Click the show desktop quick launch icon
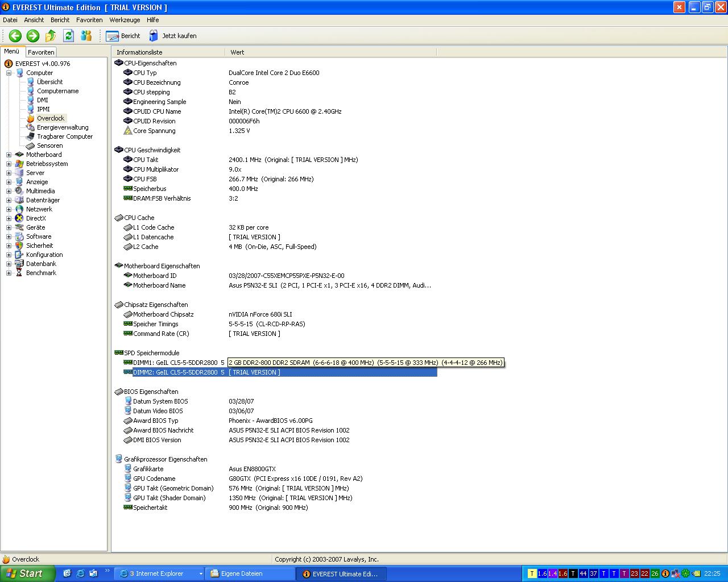Image resolution: width=728 pixels, height=582 pixels. pyautogui.click(x=67, y=573)
